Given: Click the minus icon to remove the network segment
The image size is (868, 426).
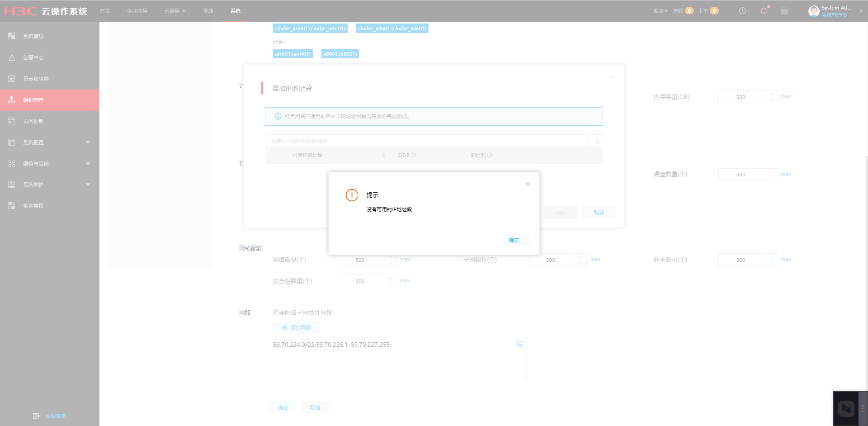Looking at the screenshot, I should click(x=520, y=345).
